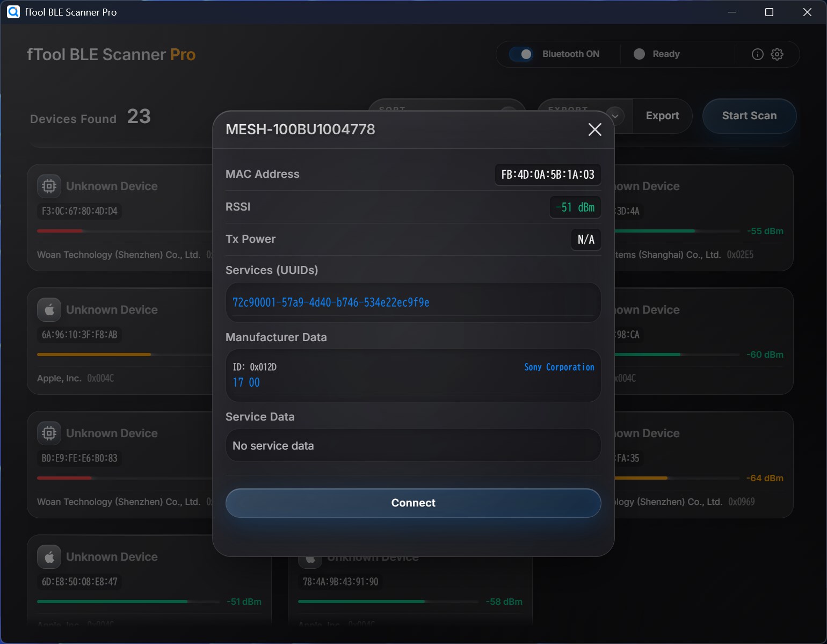Click the Apple icon on device 6A:96:10:3F:F8:AB
This screenshot has height=644, width=827.
click(x=49, y=309)
